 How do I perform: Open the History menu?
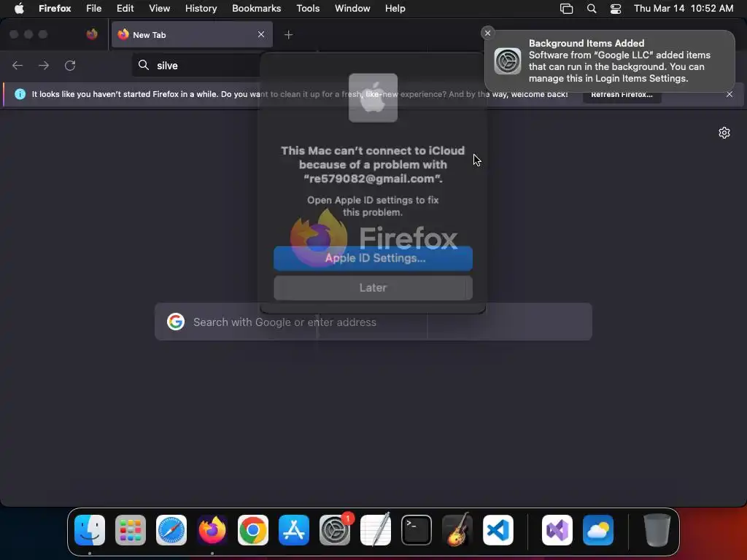(x=201, y=9)
